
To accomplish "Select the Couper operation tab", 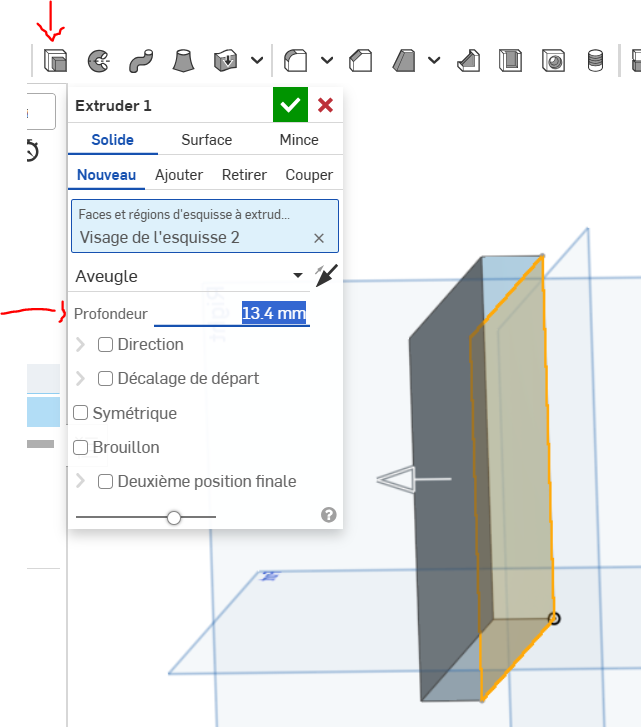I will point(309,175).
